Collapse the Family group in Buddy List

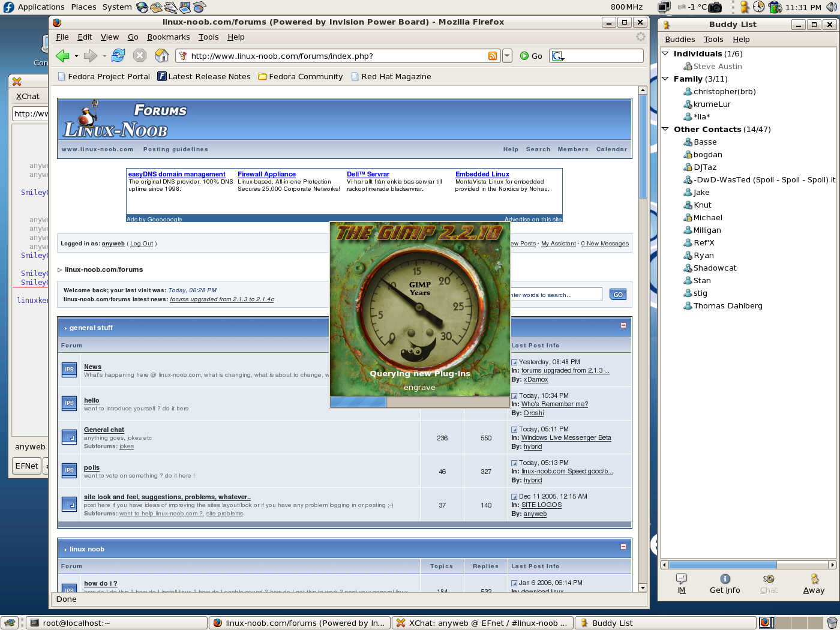pyautogui.click(x=665, y=79)
